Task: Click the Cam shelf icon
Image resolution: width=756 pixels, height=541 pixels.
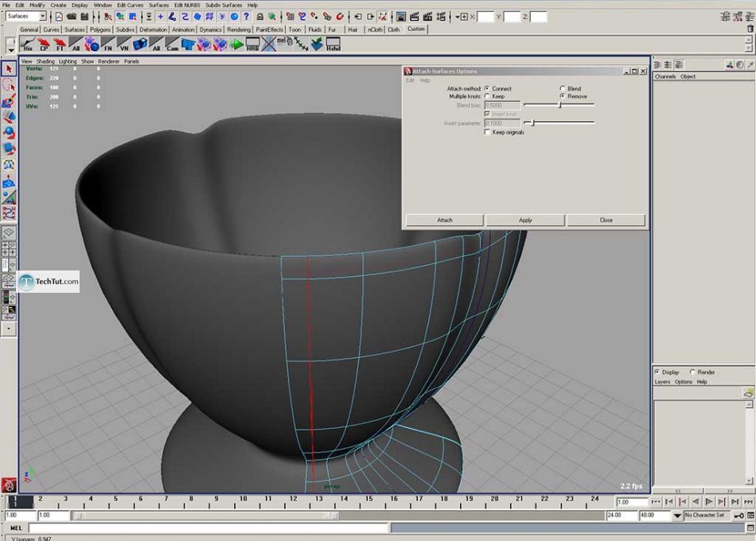Action: [172, 45]
